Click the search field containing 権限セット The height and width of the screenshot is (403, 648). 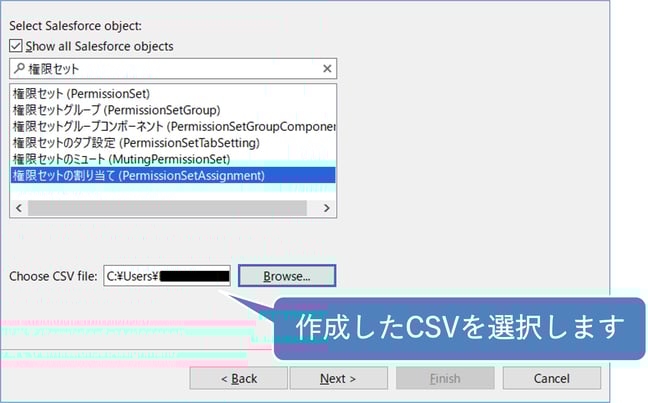pos(173,69)
